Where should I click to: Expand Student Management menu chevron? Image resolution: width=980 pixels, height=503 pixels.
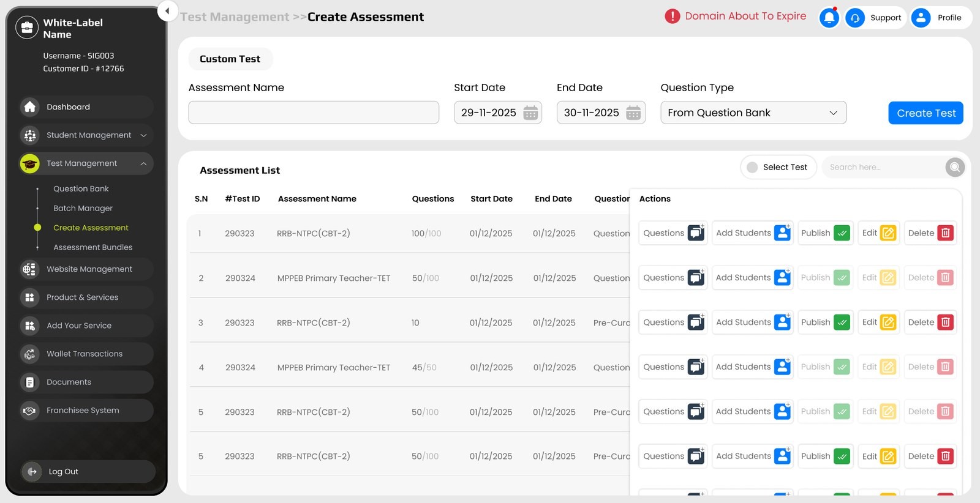coord(143,135)
